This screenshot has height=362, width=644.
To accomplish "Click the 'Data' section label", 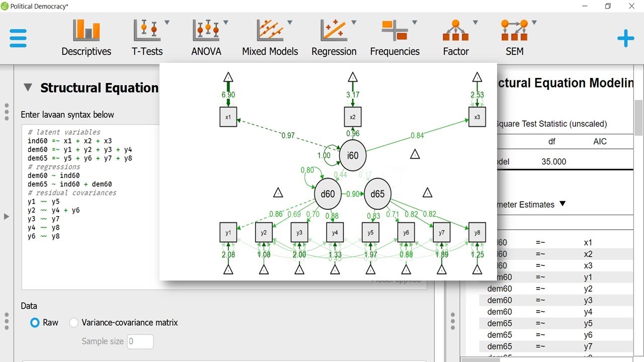I will [x=29, y=306].
